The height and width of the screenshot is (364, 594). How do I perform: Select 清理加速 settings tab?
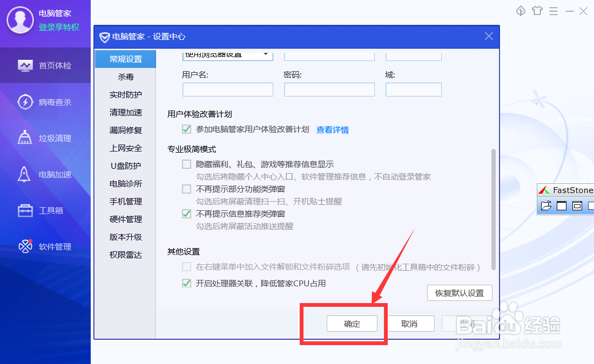click(x=125, y=112)
